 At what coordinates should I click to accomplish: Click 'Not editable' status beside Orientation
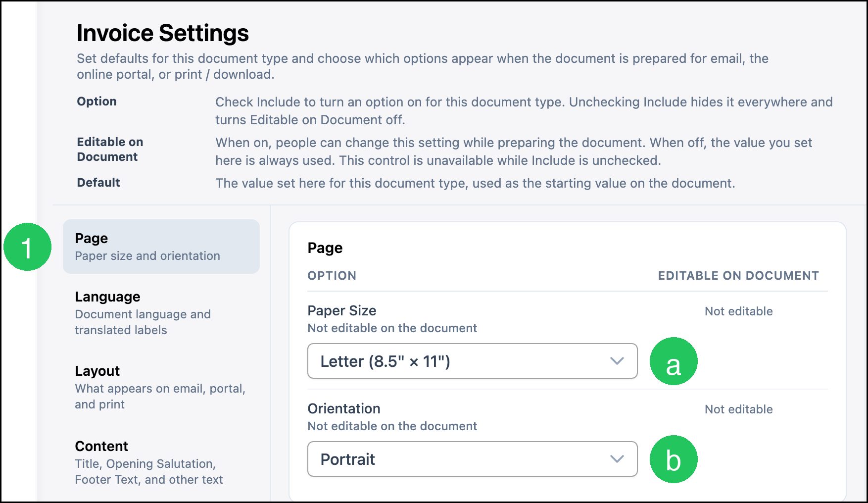point(739,409)
